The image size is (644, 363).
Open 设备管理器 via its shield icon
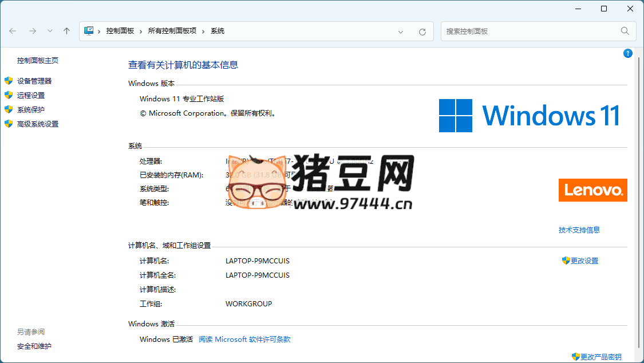(x=8, y=81)
